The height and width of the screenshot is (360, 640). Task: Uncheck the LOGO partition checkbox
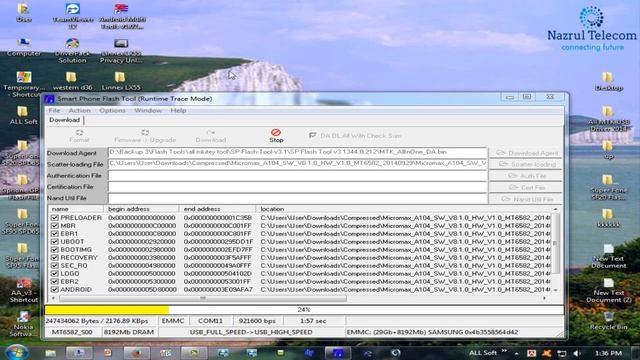pyautogui.click(x=55, y=273)
